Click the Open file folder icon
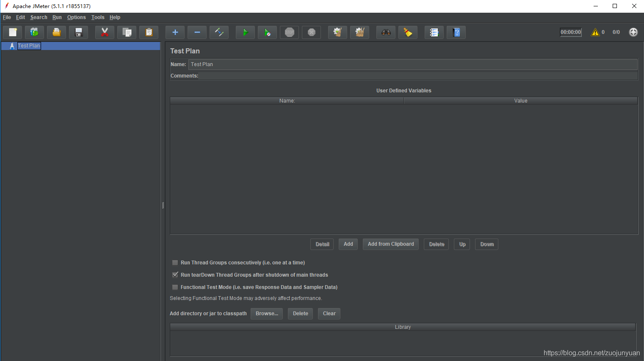Viewport: 644px width, 361px height. [56, 32]
